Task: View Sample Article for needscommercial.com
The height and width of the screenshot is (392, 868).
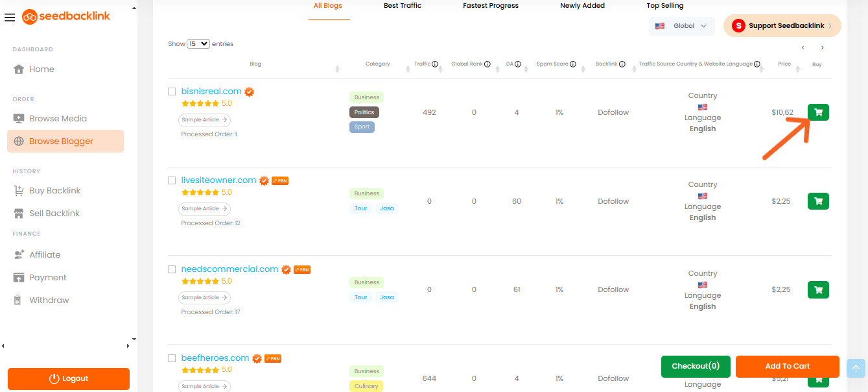Action: (204, 298)
